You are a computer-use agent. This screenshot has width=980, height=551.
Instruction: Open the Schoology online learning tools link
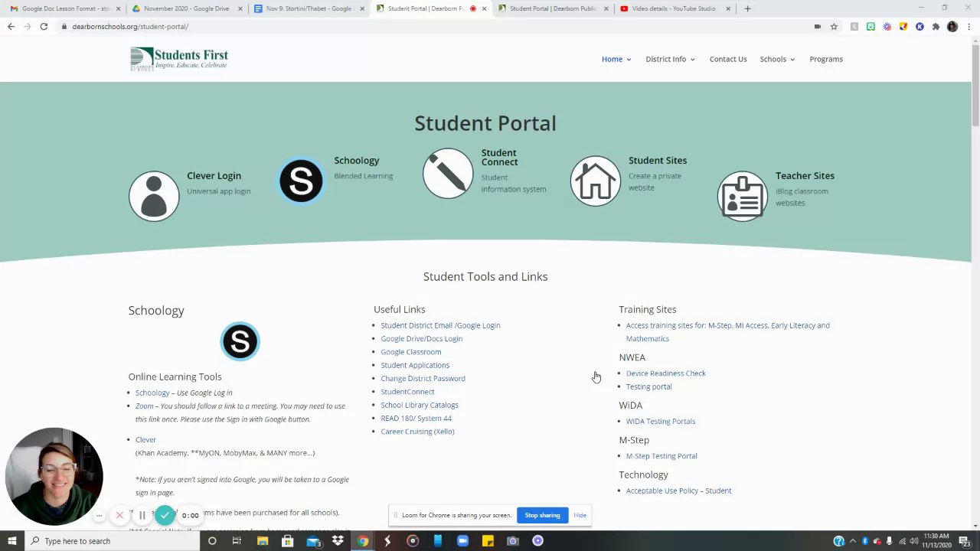(x=152, y=393)
